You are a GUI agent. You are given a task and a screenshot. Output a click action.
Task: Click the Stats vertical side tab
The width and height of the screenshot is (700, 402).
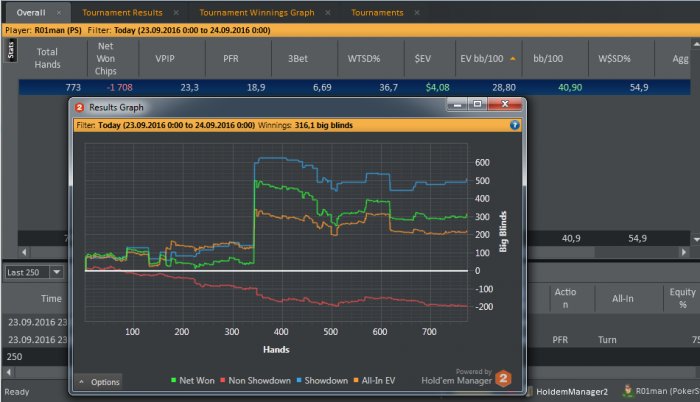[11, 50]
